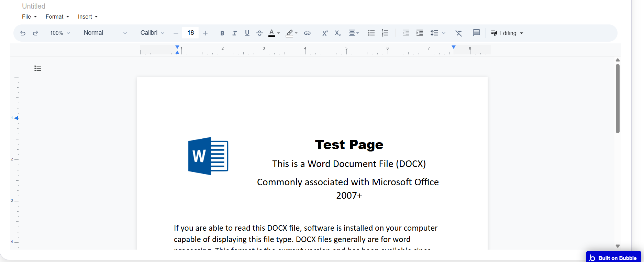Toggle italic formatting
The image size is (644, 262).
[x=235, y=33]
